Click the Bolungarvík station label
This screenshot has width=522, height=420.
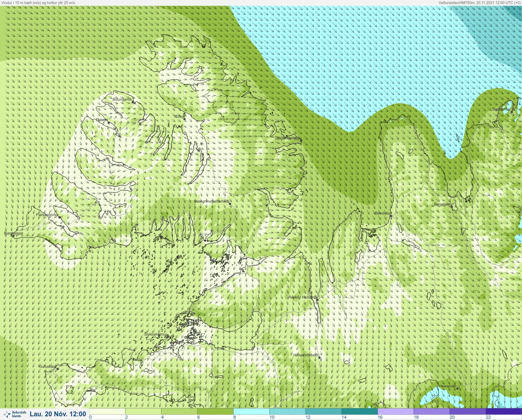click(x=123, y=99)
